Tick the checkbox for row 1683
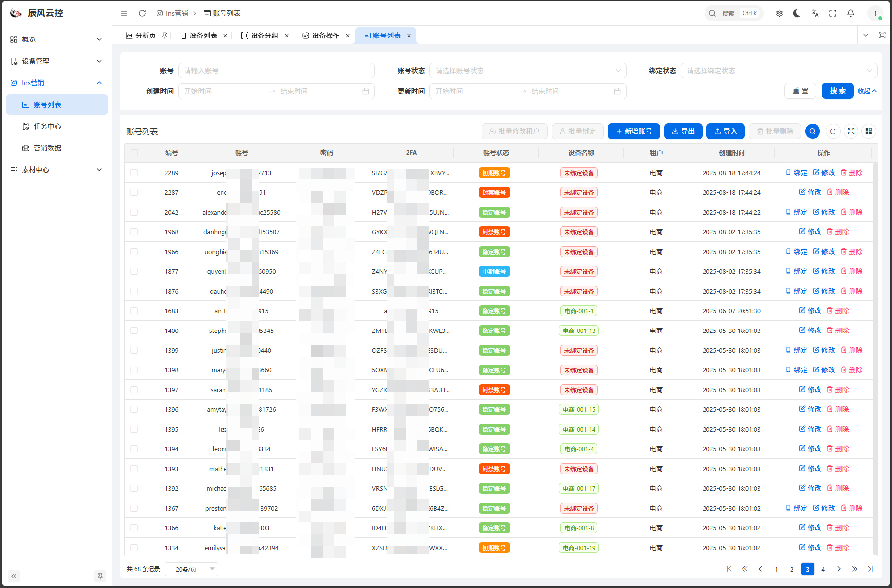 coord(134,311)
